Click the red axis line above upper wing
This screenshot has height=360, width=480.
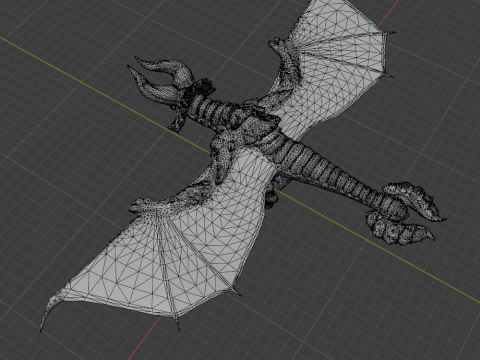pyautogui.click(x=389, y=13)
